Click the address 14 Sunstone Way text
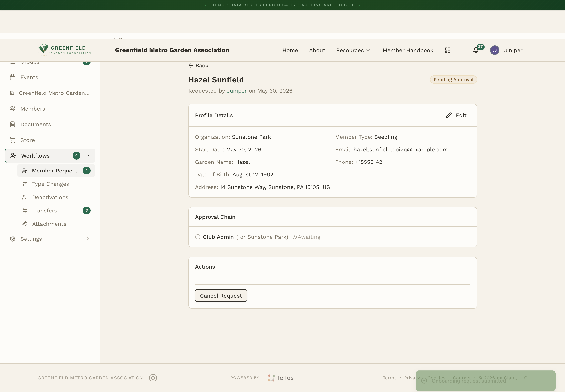The height and width of the screenshot is (392, 565). pyautogui.click(x=275, y=187)
